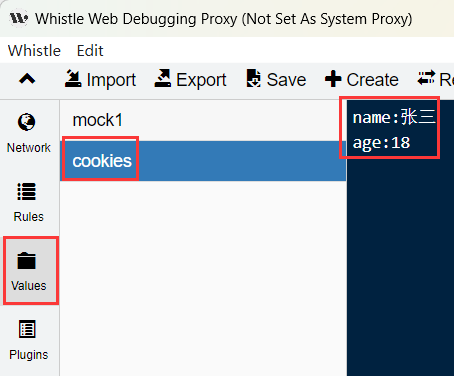Open the Rules list icon
The image size is (454, 376).
tap(26, 191)
